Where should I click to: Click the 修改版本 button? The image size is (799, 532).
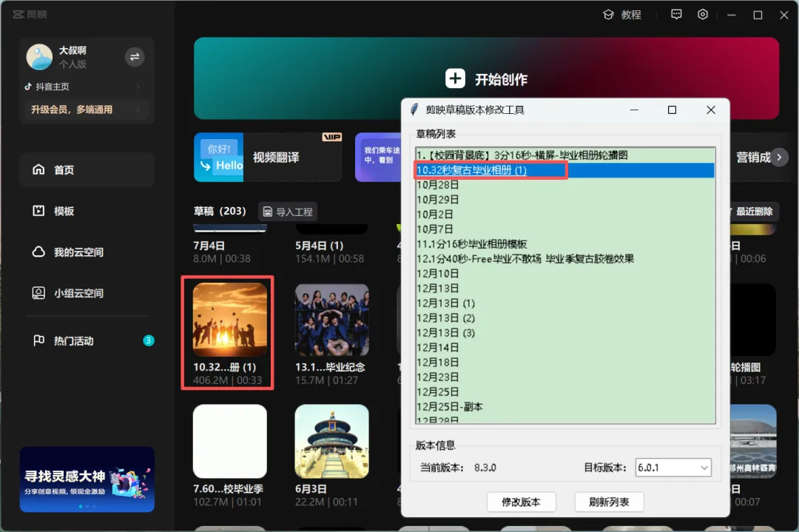click(521, 502)
